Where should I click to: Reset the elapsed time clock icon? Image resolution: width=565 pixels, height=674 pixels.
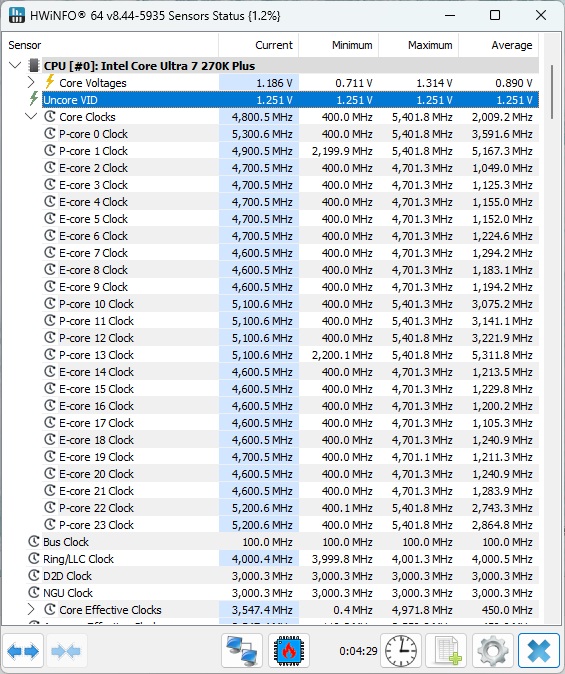point(401,652)
